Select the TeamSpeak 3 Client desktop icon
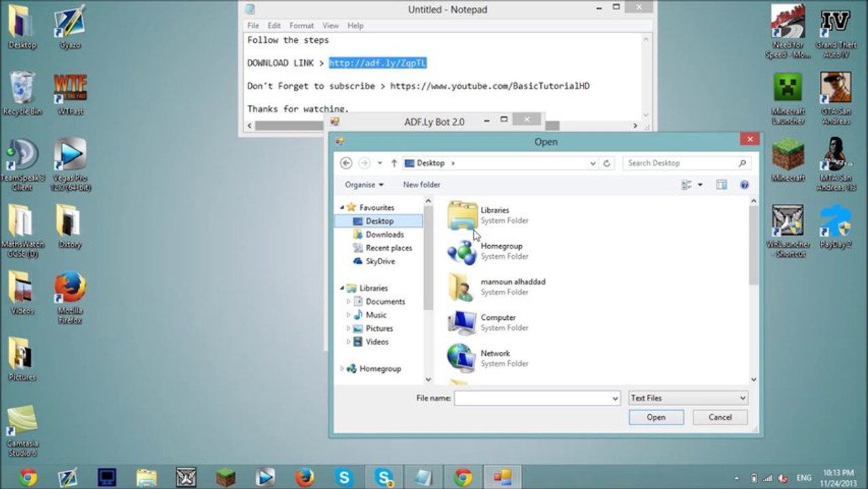 click(x=22, y=164)
